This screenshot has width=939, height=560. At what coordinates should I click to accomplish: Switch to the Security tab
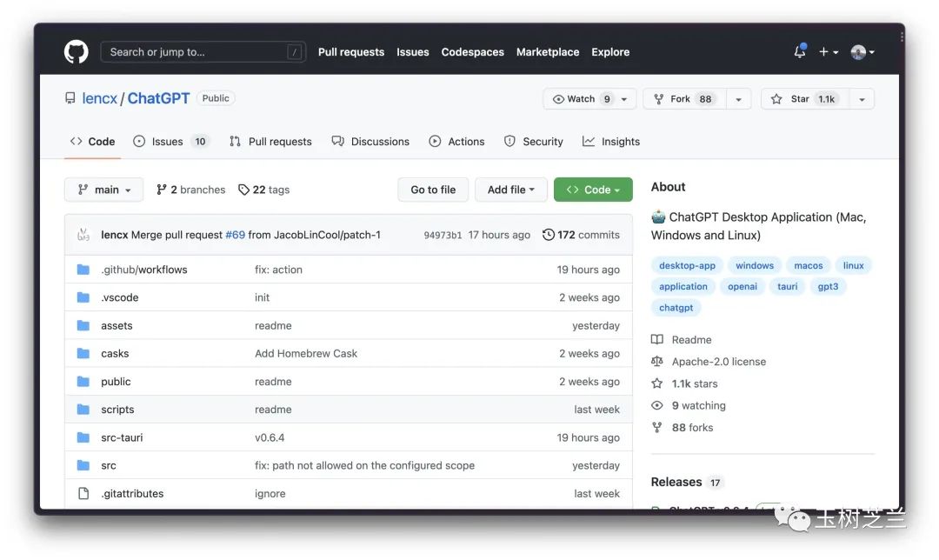(534, 142)
